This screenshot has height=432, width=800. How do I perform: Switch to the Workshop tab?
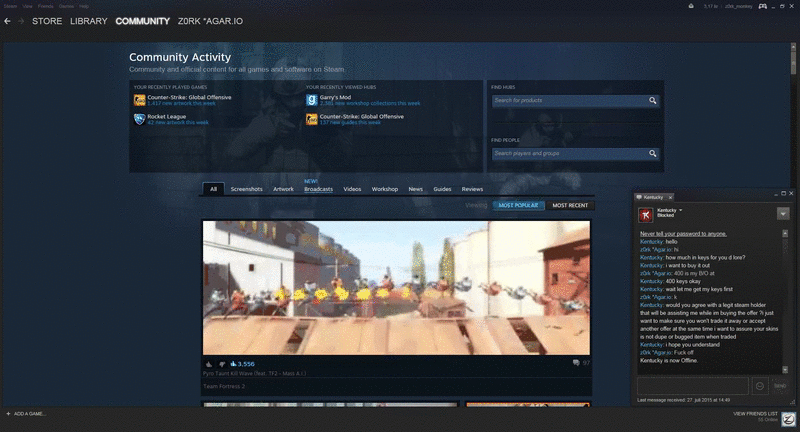385,189
